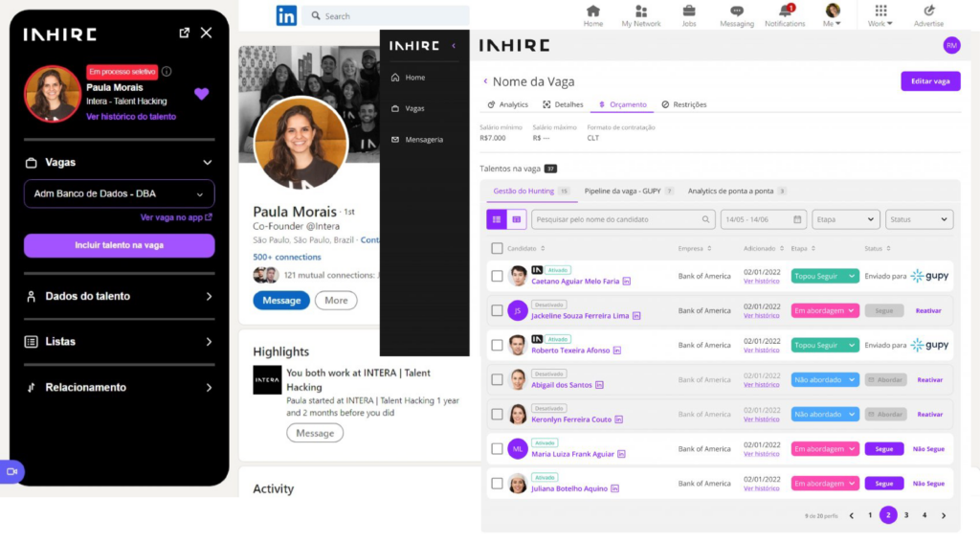Open Jobs in LinkedIn navigation

click(x=689, y=15)
